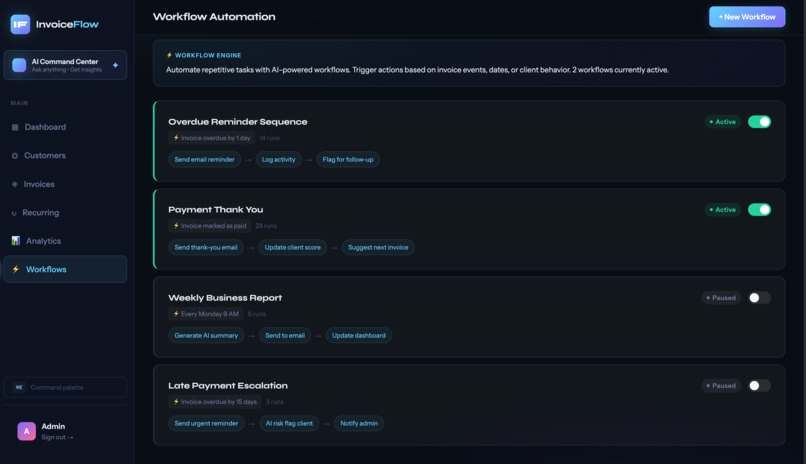Create a workflow with New Workflow button
The image size is (806, 464).
747,17
